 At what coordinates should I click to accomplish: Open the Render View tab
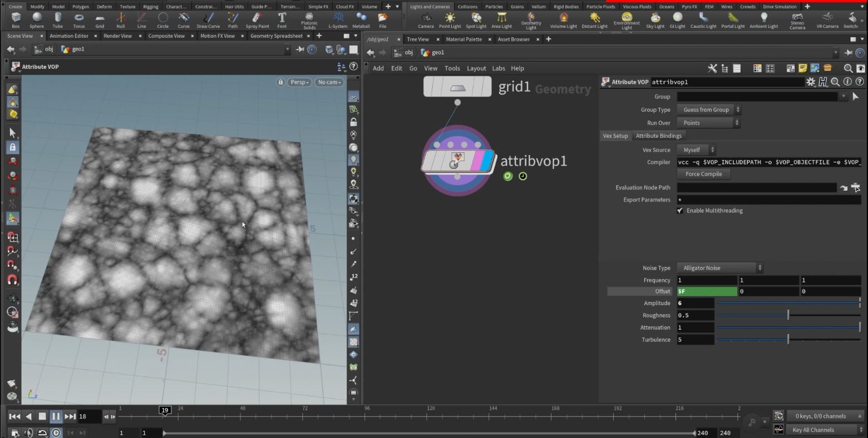pyautogui.click(x=117, y=36)
